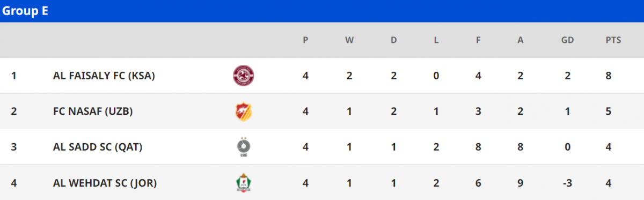Click the P (played) column header
This screenshot has width=644, height=200.
[x=305, y=40]
